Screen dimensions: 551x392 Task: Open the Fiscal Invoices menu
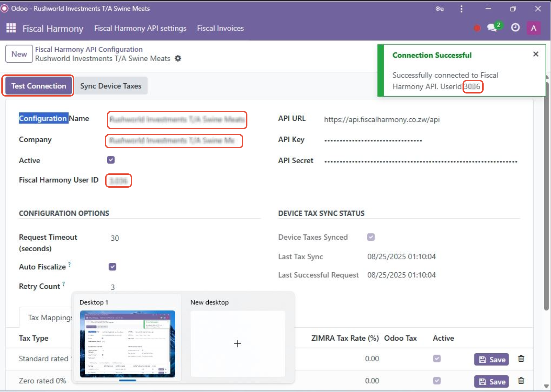(x=221, y=28)
